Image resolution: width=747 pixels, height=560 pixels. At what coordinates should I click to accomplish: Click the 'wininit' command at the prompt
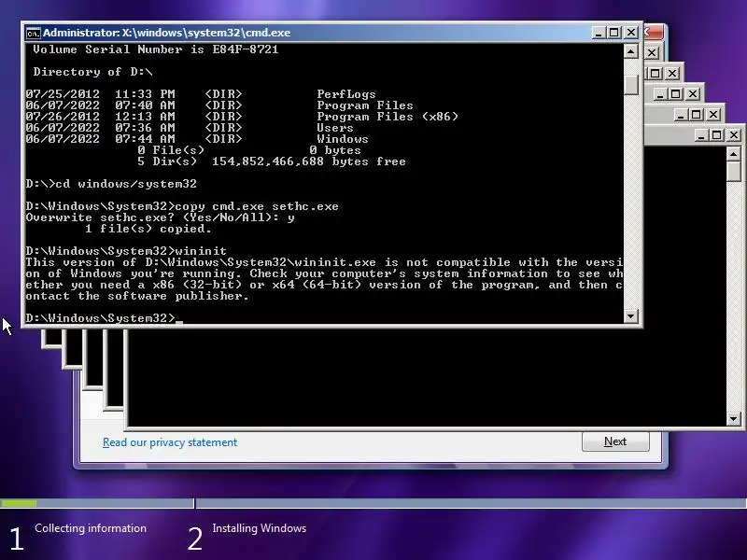point(201,251)
